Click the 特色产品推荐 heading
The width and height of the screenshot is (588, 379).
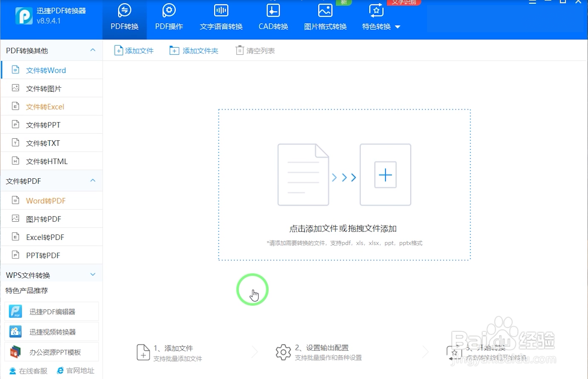click(x=27, y=290)
